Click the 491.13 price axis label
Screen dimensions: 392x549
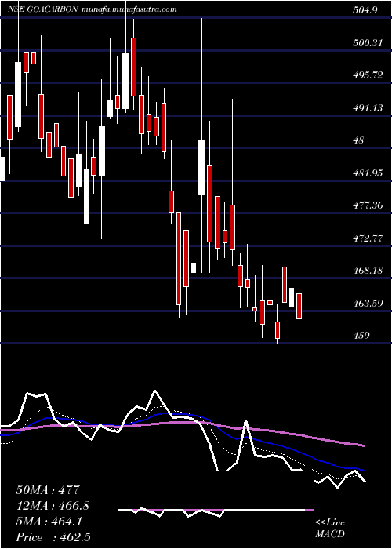coord(368,108)
